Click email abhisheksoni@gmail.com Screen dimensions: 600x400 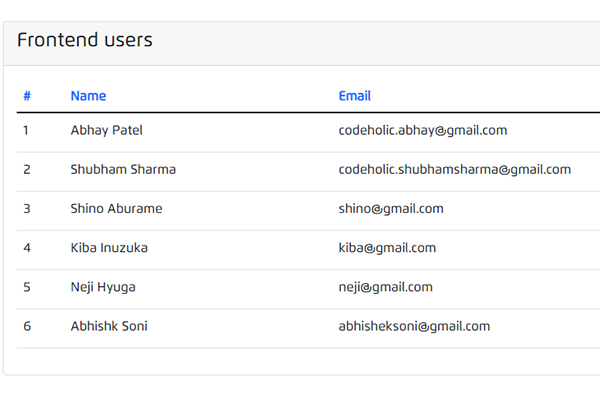414,326
